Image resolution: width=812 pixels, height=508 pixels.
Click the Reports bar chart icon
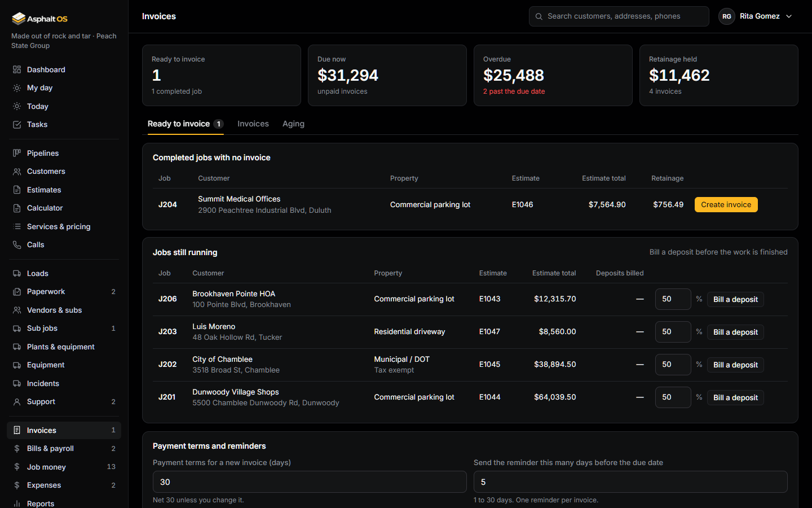[17, 503]
